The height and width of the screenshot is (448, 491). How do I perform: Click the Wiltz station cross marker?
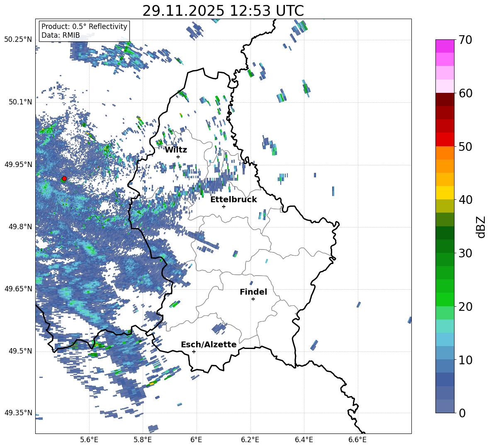178,157
